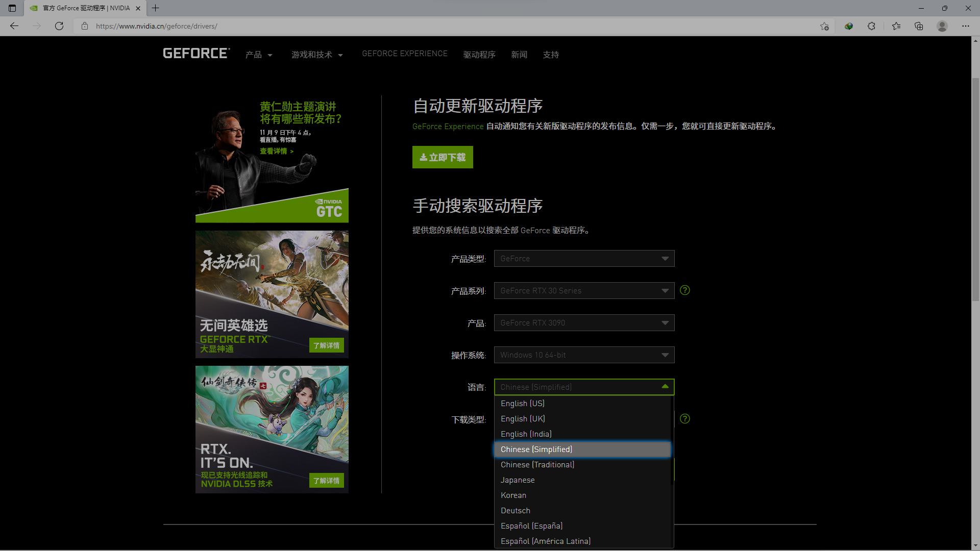Screen dimensions: 980x551
Task: Click the browser back arrow
Action: tap(14, 26)
